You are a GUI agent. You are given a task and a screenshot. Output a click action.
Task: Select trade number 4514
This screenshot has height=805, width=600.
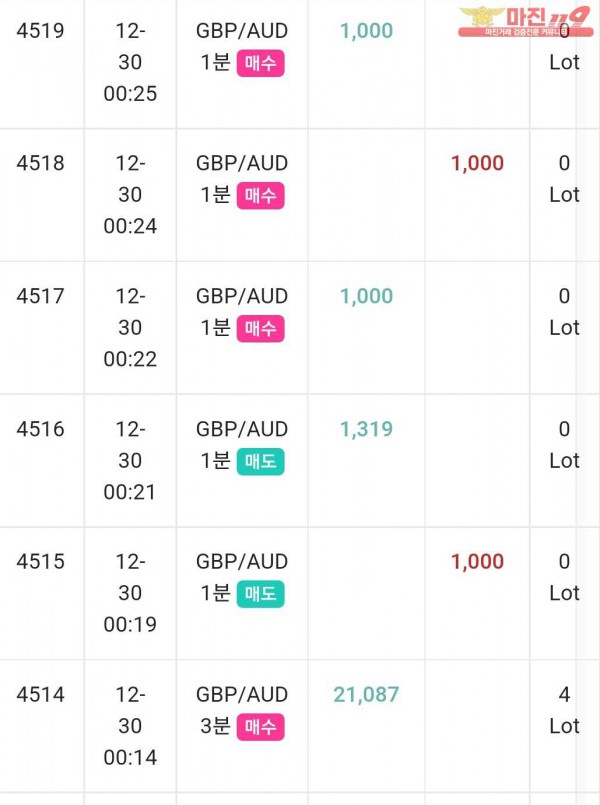[41, 695]
